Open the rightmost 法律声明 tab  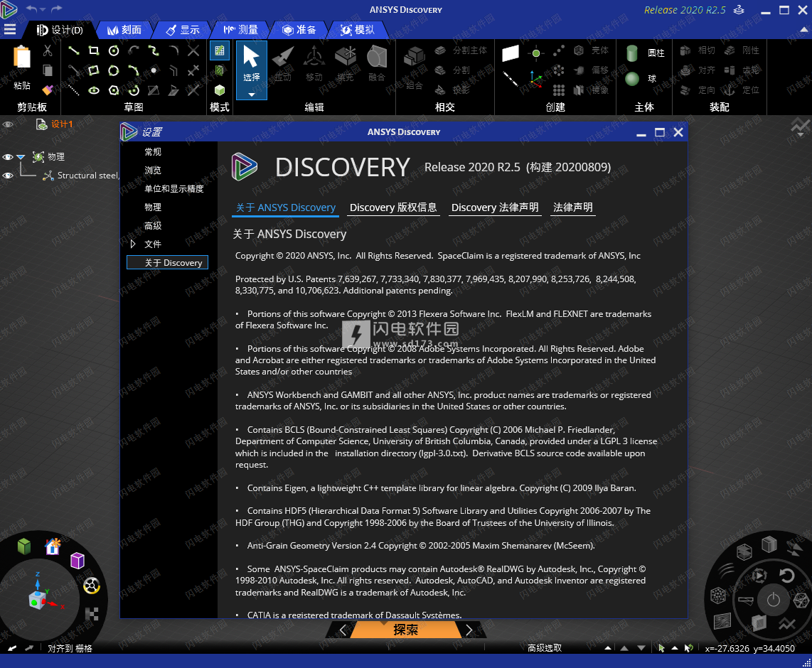[573, 208]
